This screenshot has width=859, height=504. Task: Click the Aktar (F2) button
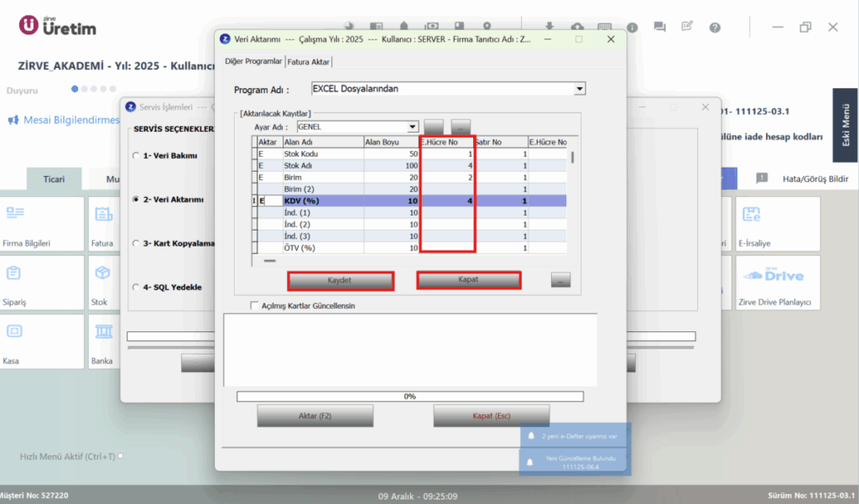[x=315, y=416]
